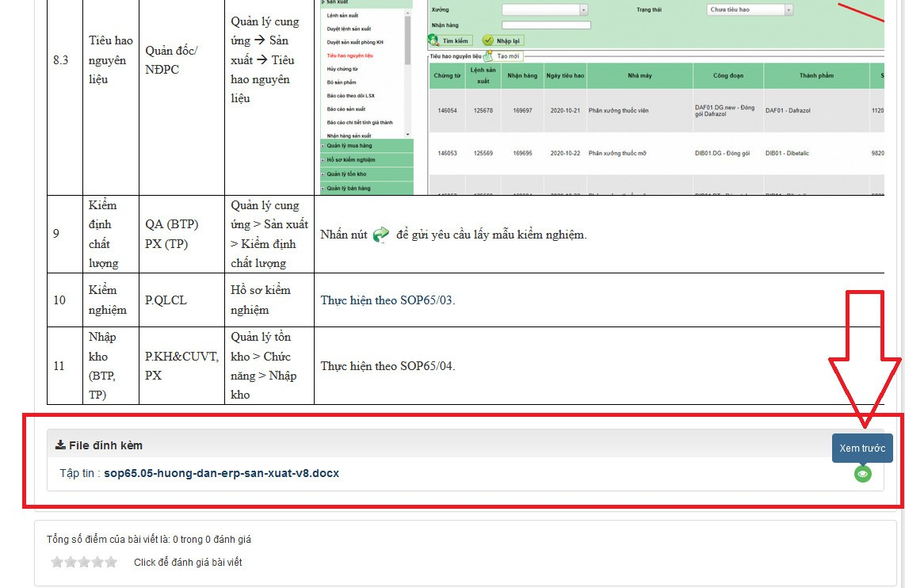Click the Tìm kiếm search icon

pyautogui.click(x=433, y=40)
